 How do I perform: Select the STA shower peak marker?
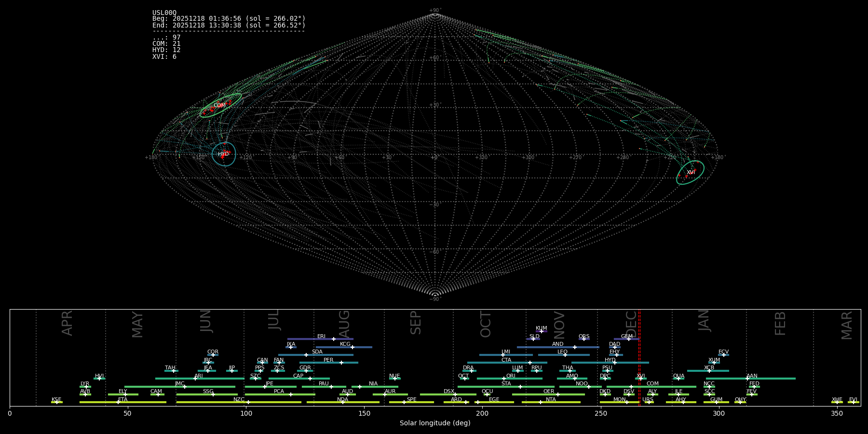pyautogui.click(x=520, y=387)
